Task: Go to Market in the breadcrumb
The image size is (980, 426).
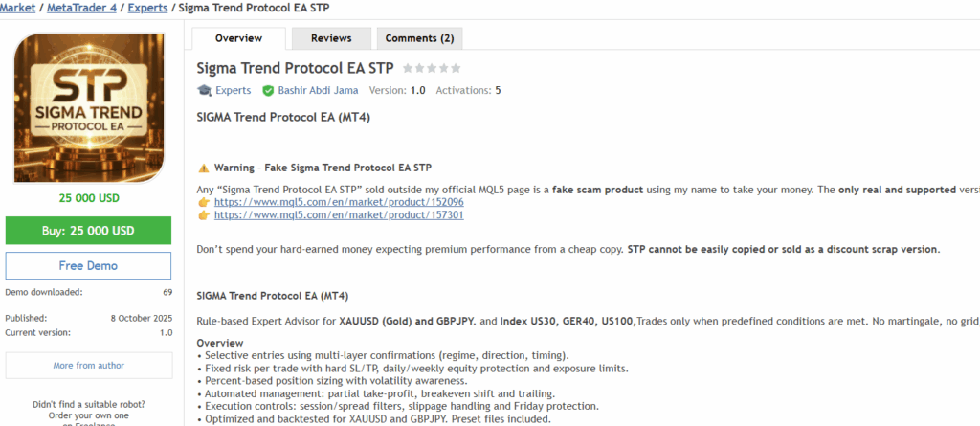Action: click(17, 10)
